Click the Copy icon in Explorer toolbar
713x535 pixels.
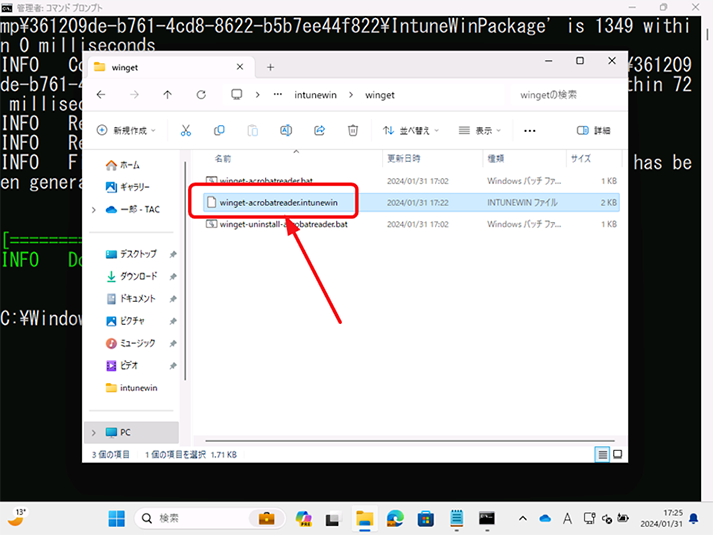pos(219,131)
